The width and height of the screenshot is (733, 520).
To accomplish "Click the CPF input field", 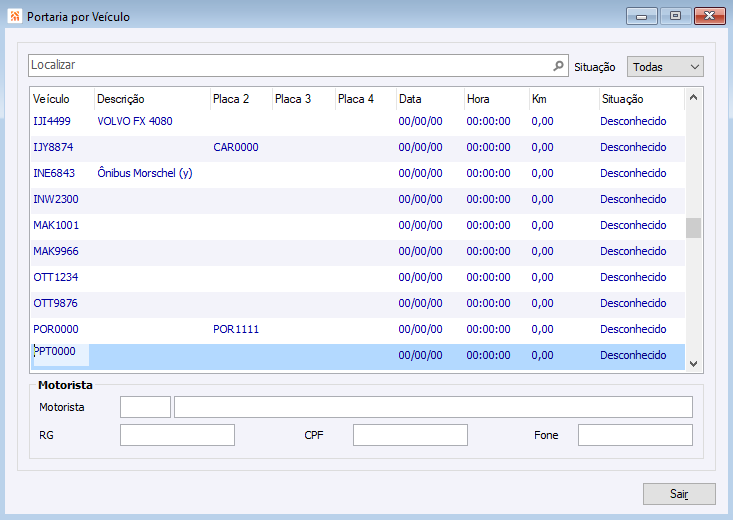I will 410,435.
